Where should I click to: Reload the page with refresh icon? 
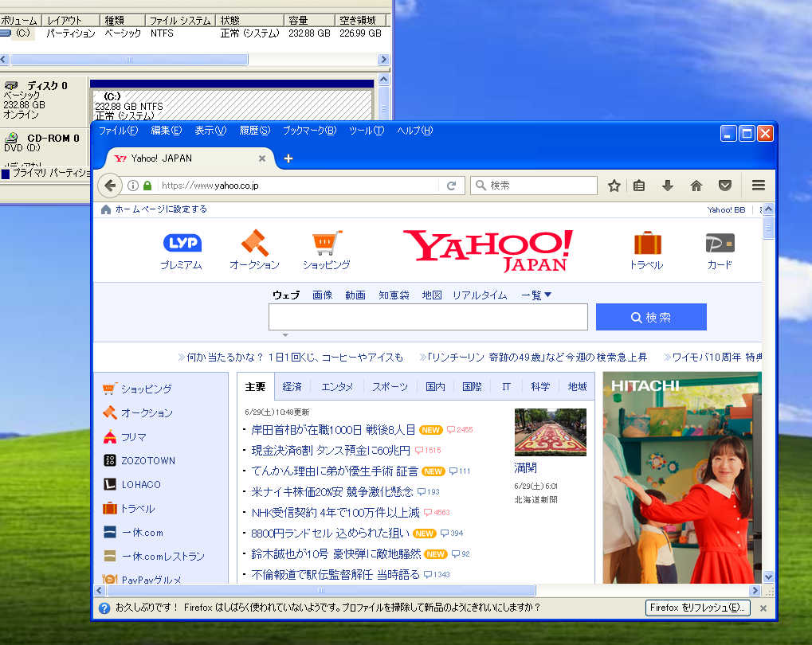(452, 186)
